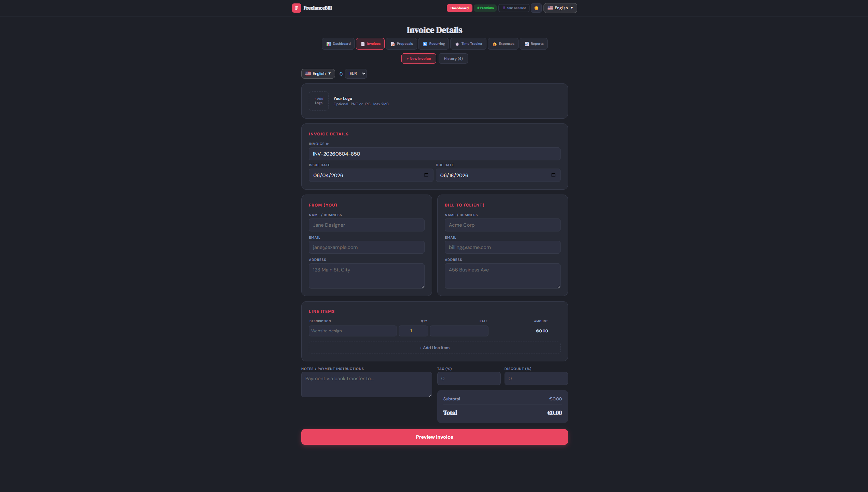
Task: Click the Your Logo label text
Action: 342,98
